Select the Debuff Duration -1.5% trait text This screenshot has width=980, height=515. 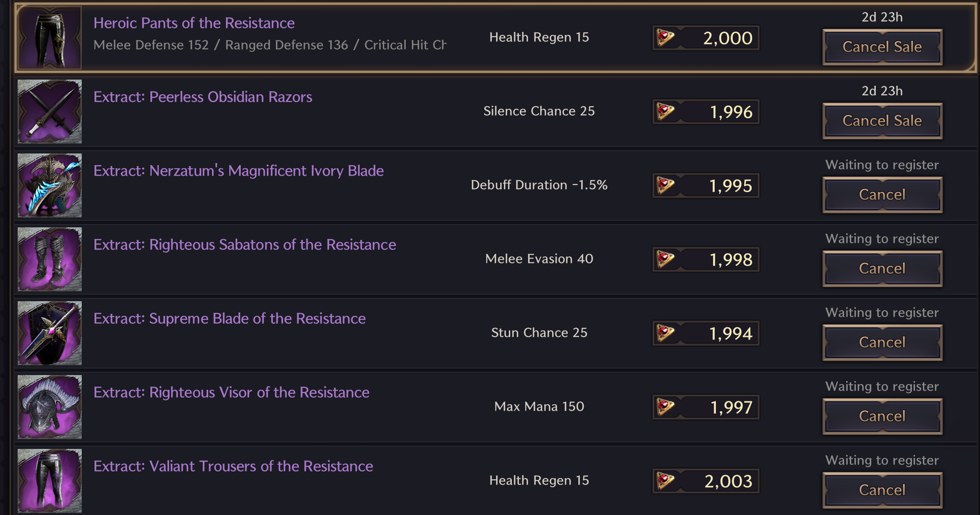coord(539,185)
